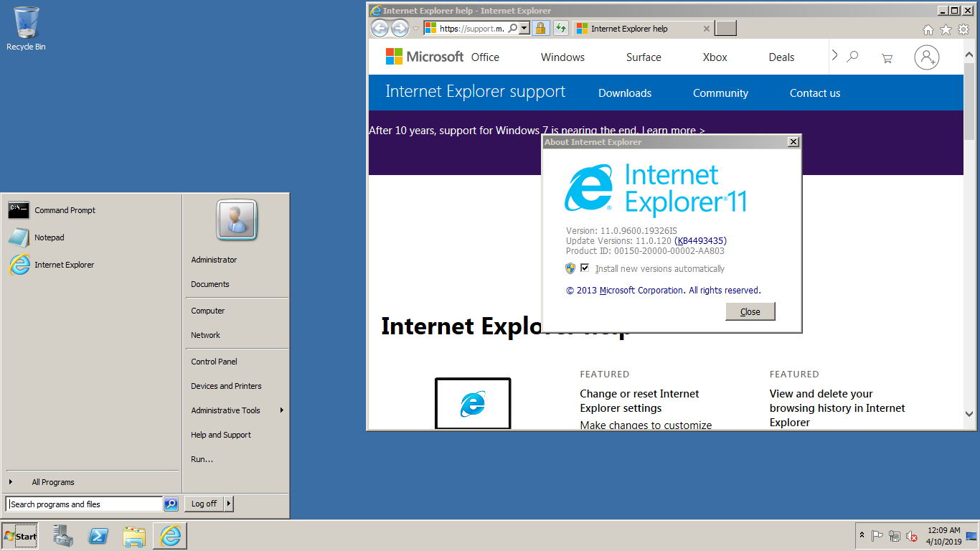This screenshot has width=980, height=551.
Task: Click the Internet Explorer Forward arrow button
Action: [400, 29]
